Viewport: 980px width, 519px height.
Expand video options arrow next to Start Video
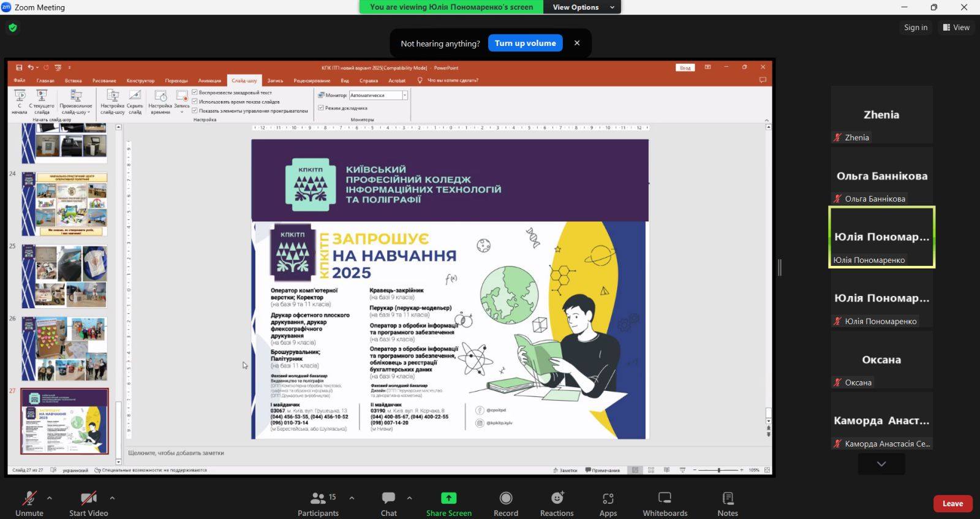tap(112, 498)
